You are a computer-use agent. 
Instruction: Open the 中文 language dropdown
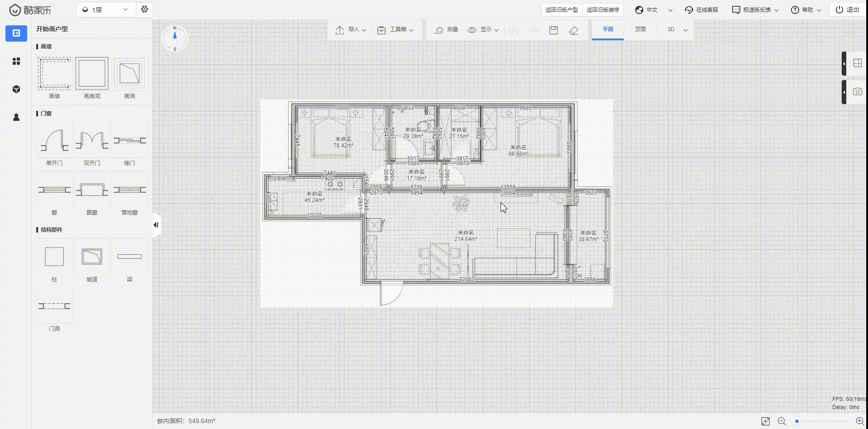coord(653,10)
